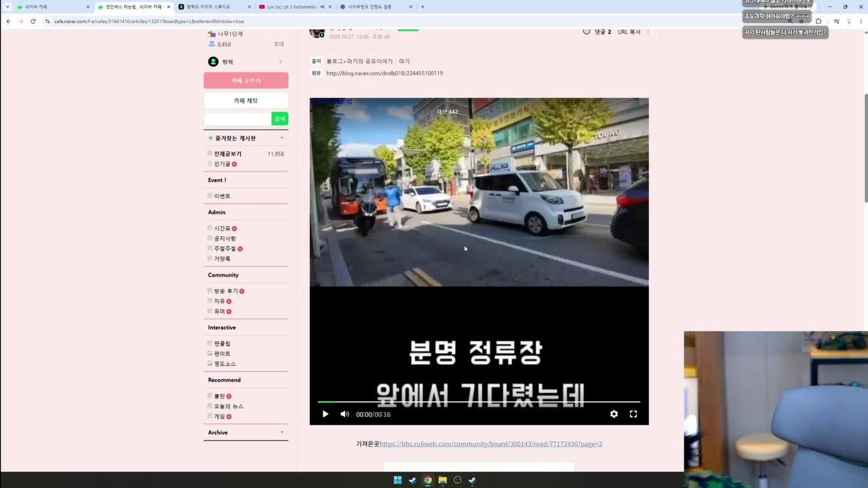Go back to the previous page

pos(8,21)
